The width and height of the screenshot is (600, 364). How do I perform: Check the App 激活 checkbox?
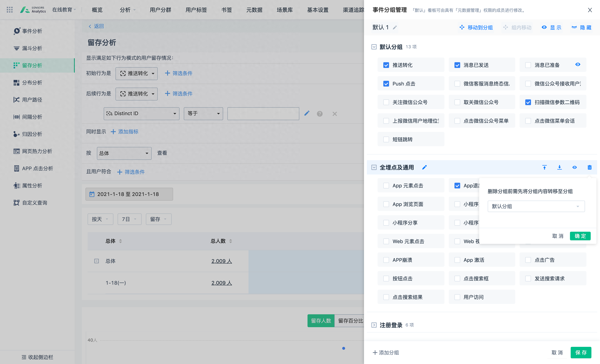click(x=457, y=260)
